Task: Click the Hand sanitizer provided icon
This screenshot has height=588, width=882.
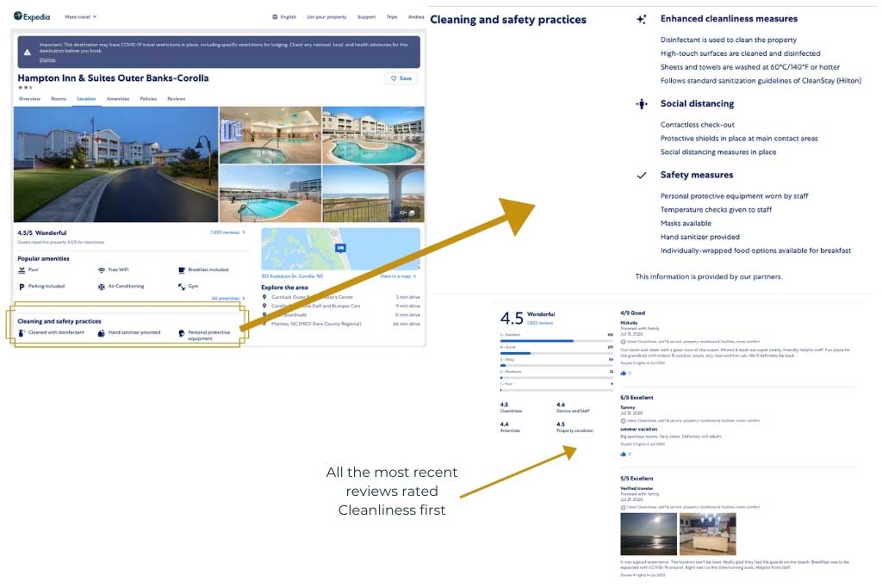Action: [x=102, y=333]
